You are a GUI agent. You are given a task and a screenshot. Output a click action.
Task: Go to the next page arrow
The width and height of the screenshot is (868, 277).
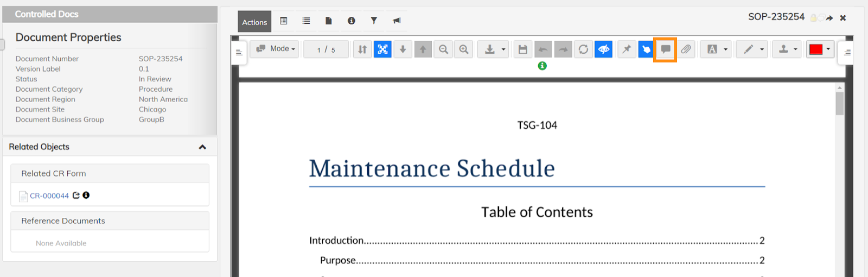403,49
